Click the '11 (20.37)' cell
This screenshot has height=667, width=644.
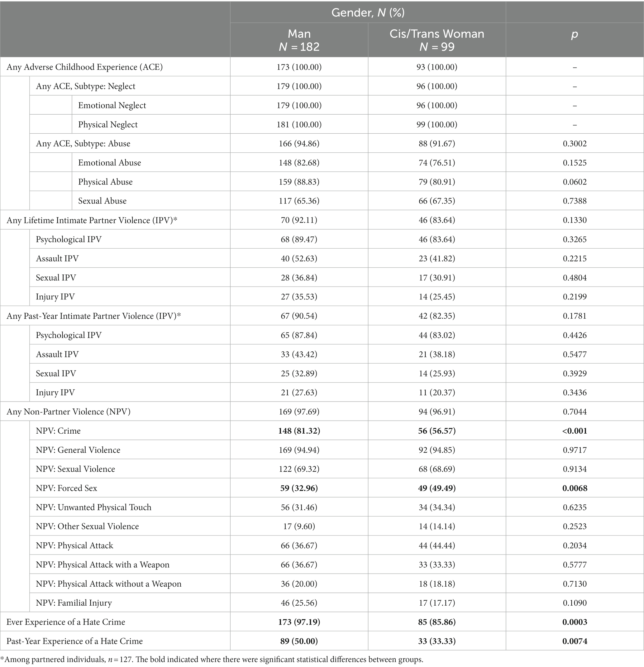click(x=437, y=392)
